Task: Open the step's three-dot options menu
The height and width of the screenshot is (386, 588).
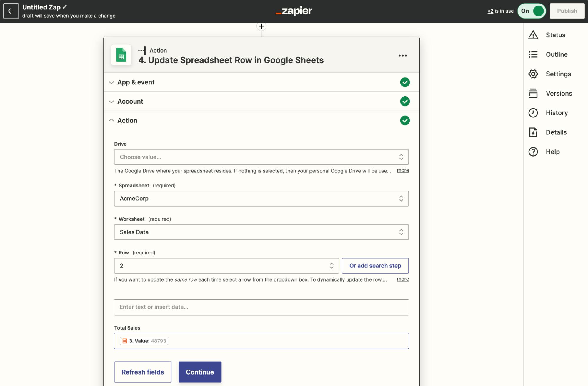Action: point(402,56)
